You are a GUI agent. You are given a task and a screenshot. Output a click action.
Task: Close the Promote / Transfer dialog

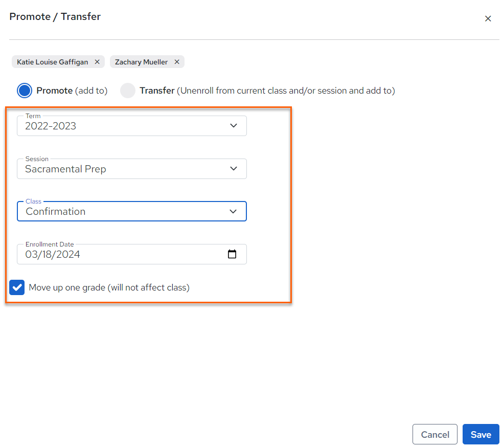488,18
